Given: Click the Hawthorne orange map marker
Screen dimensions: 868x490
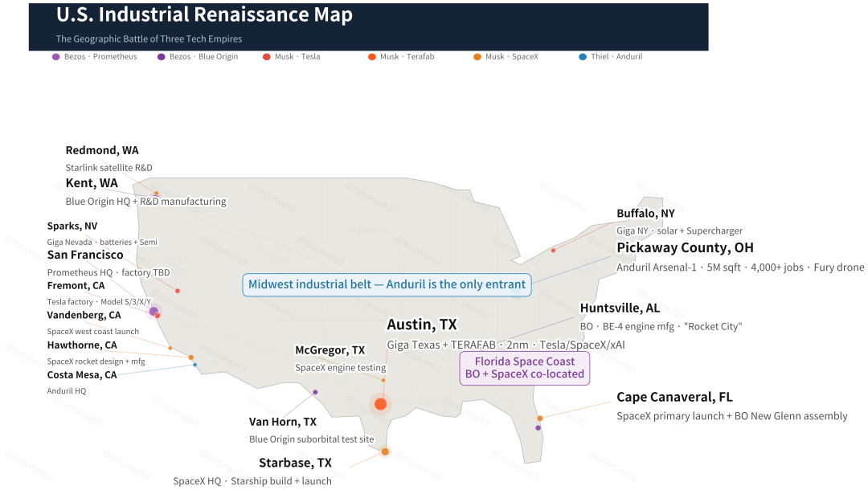Looking at the screenshot, I should coord(190,357).
